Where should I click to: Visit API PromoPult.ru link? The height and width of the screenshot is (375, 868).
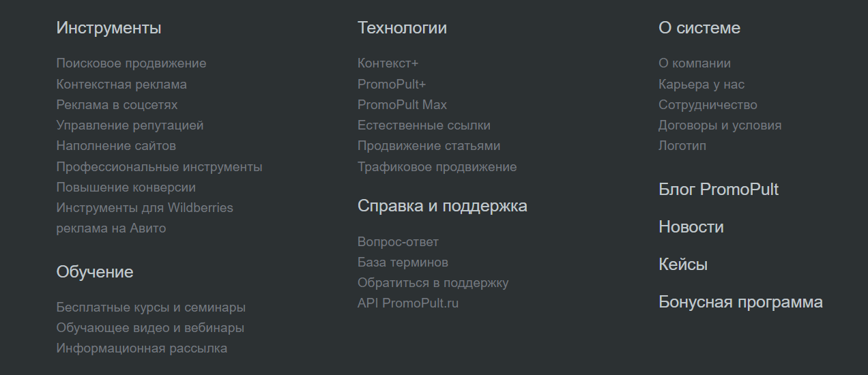408,303
